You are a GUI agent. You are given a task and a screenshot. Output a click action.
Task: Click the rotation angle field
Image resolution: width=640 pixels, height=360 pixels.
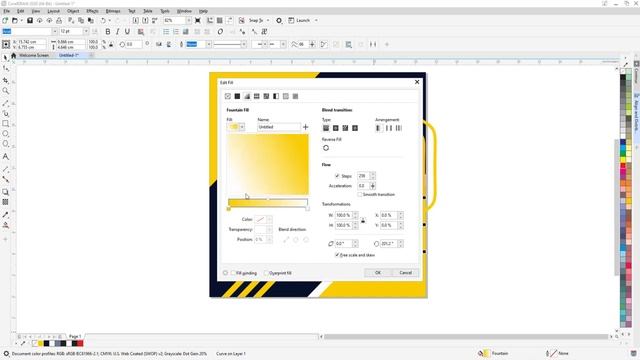(388, 244)
